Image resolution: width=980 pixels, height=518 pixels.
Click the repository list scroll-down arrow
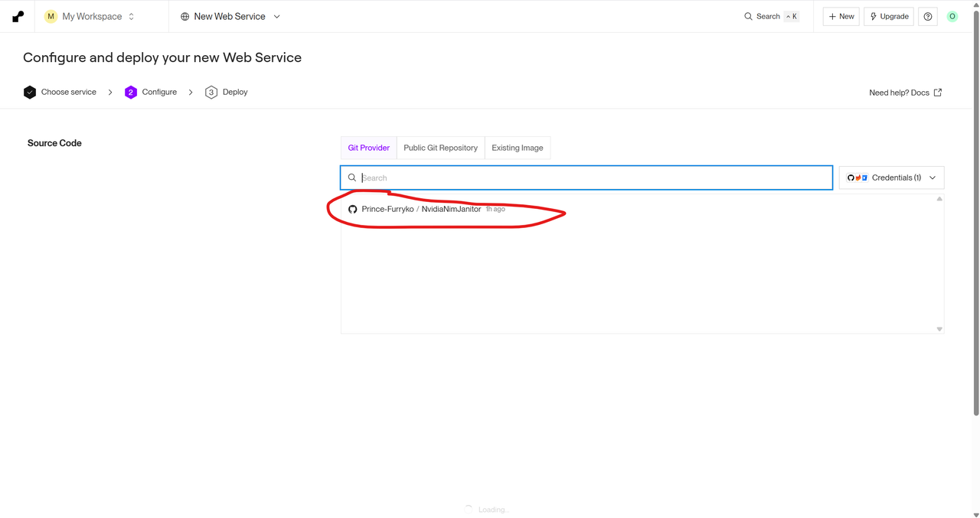(x=939, y=329)
